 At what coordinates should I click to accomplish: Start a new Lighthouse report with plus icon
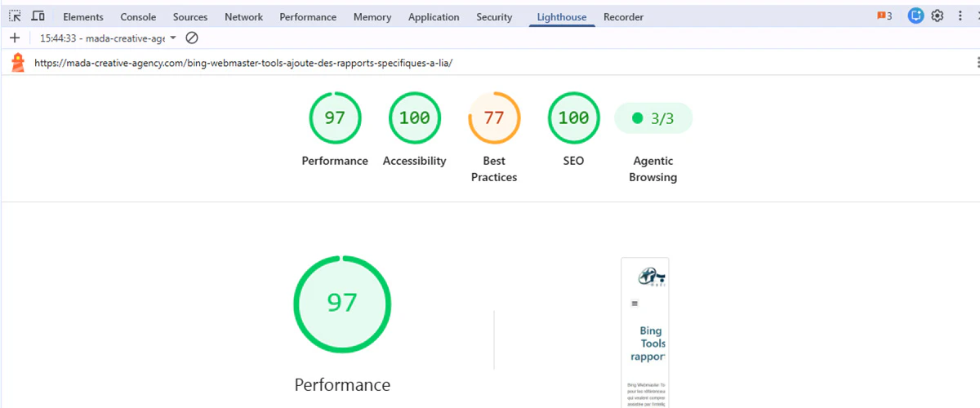(15, 38)
